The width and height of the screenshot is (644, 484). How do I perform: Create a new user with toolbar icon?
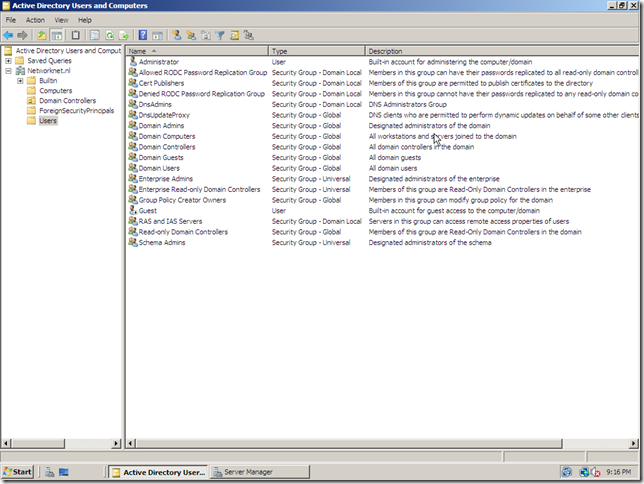(x=177, y=35)
